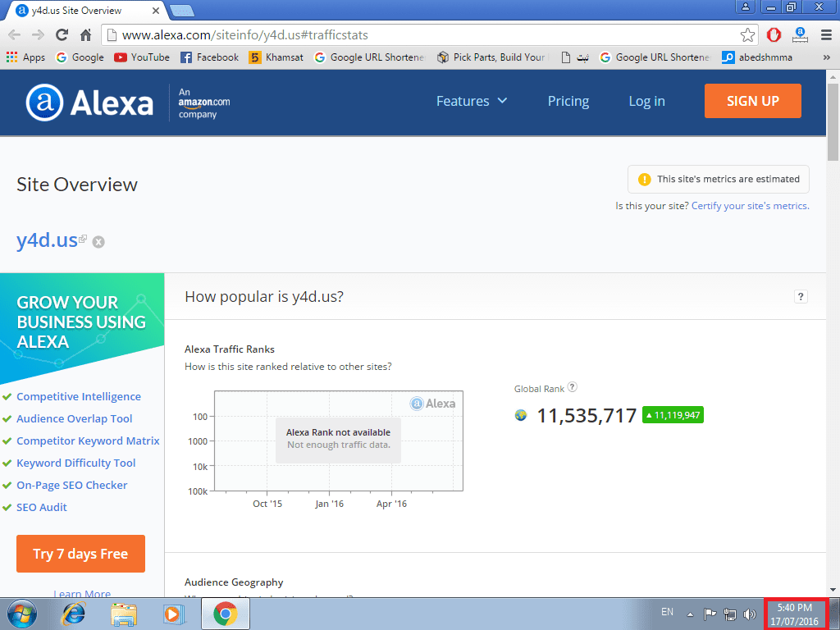The width and height of the screenshot is (840, 630).
Task: Click the Alexa toolbar extension icon
Action: 800,35
